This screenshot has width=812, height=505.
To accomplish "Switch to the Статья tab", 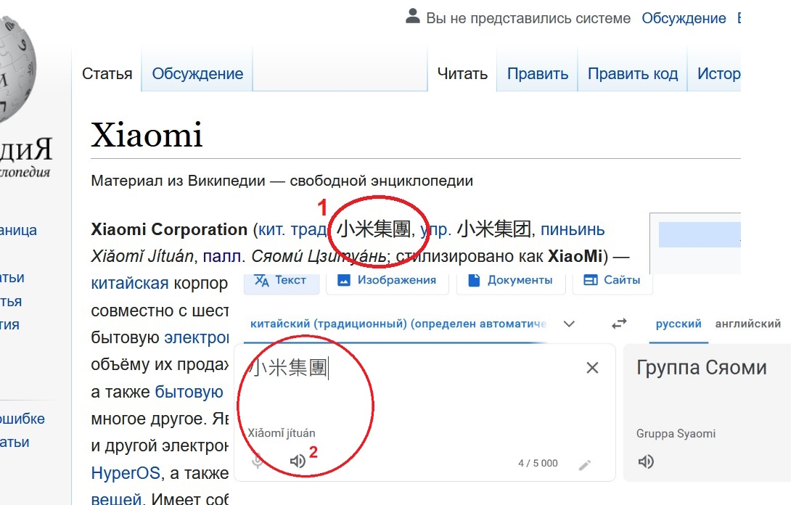I will pyautogui.click(x=107, y=73).
